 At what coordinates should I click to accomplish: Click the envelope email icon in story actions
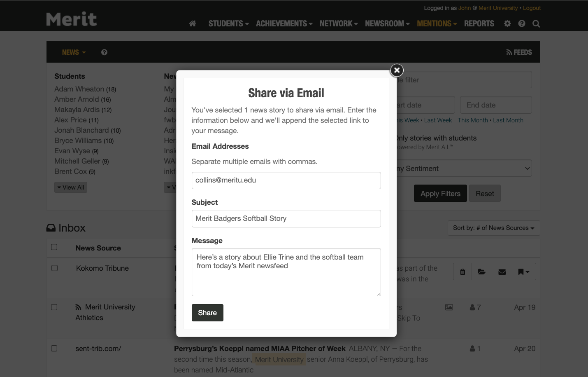[502, 272]
